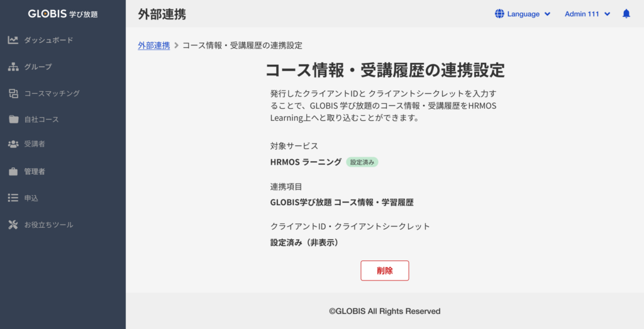Click the お役立ちツール wrench icon
This screenshot has width=644, height=329.
13,225
